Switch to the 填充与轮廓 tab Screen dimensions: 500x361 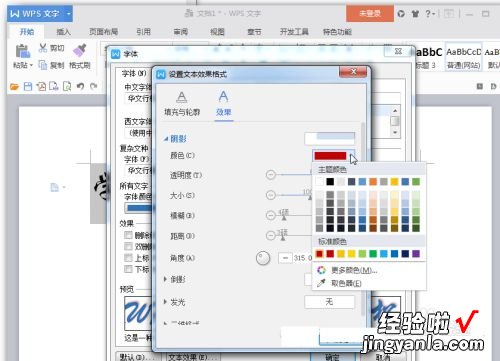point(182,104)
